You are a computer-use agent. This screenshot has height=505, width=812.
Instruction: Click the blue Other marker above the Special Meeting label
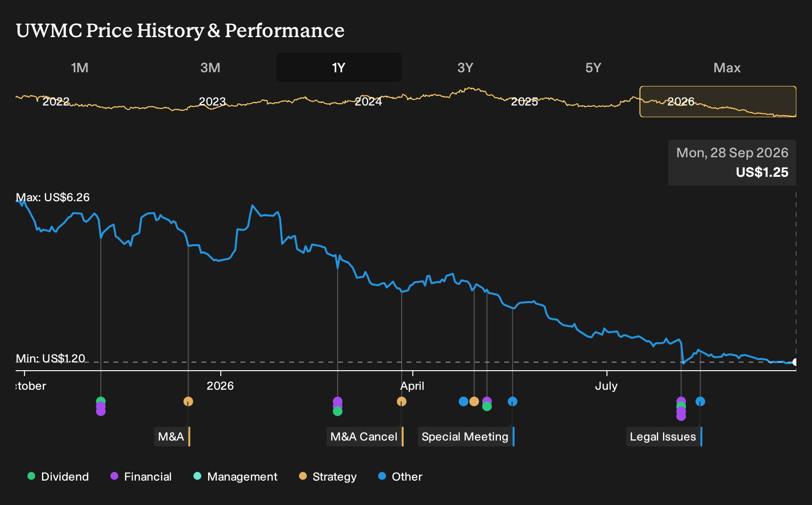tap(513, 401)
